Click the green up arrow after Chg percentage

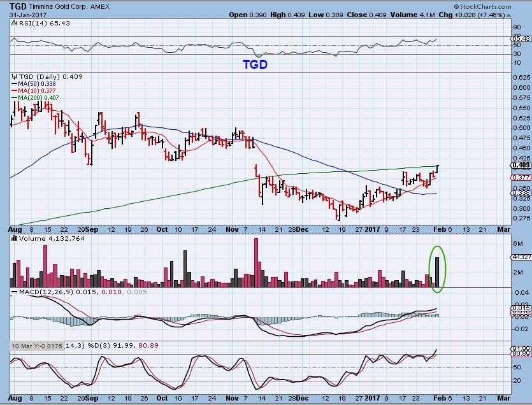508,15
